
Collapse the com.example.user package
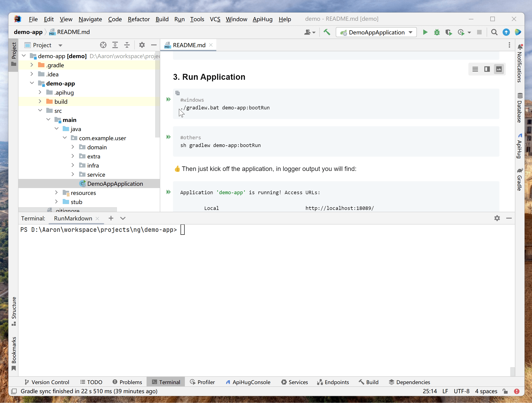[65, 138]
